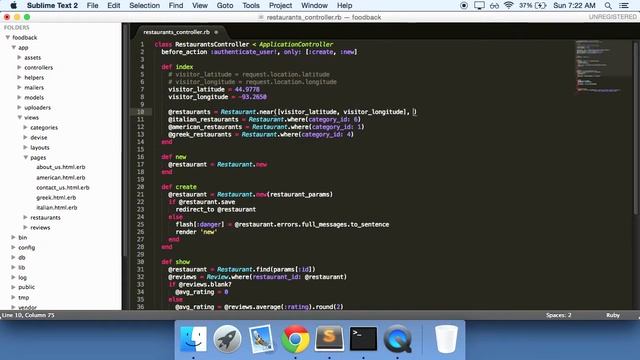Expand the categories folder

[25, 127]
